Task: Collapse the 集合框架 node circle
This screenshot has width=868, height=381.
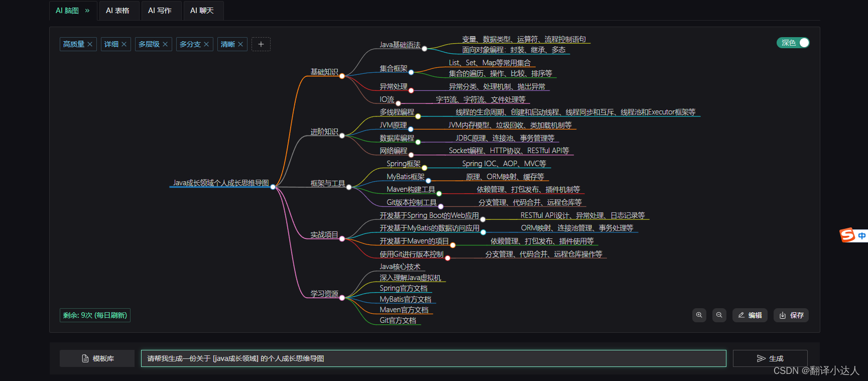Action: (x=411, y=72)
